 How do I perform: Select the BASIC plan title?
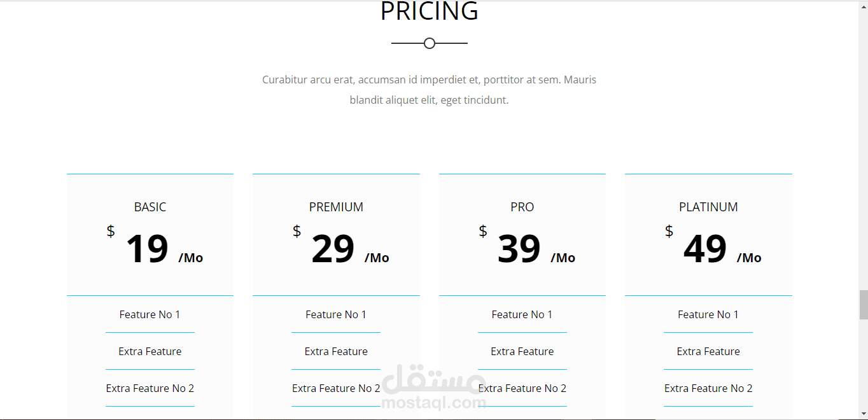pos(150,207)
